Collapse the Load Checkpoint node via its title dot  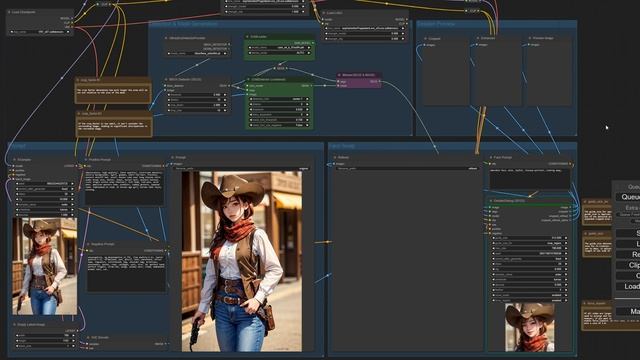9,12
